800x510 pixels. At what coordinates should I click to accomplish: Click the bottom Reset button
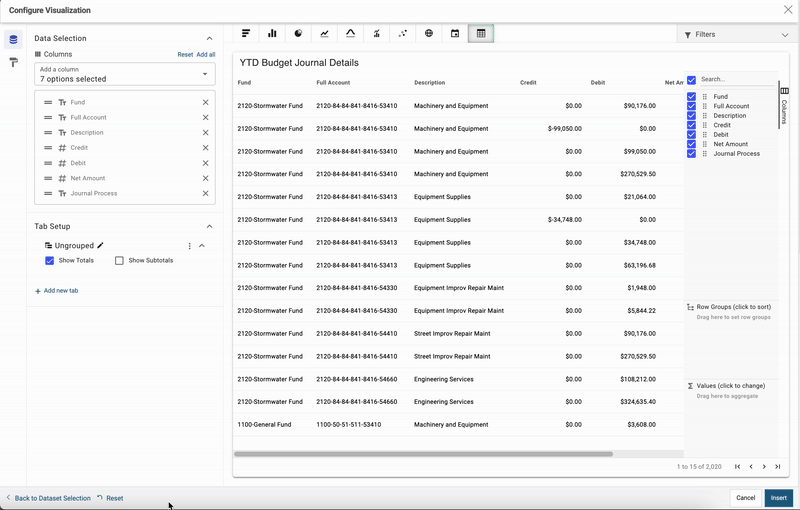coord(110,498)
